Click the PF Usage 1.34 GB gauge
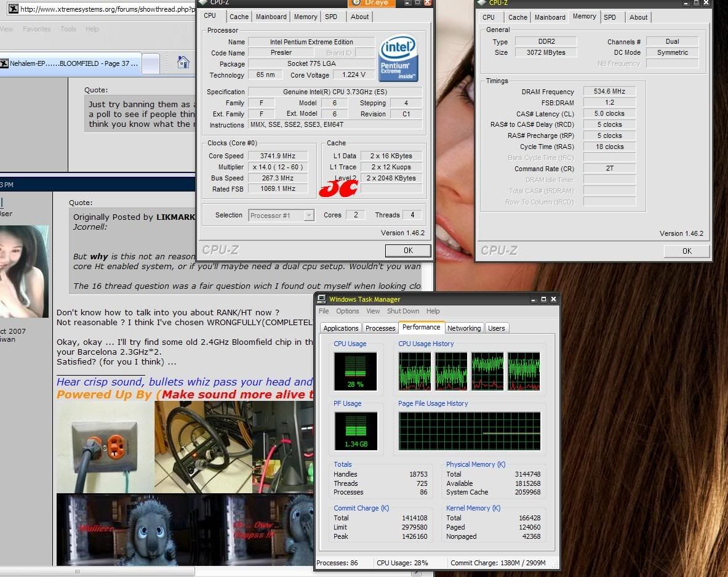Image resolution: width=728 pixels, height=577 pixels. click(x=356, y=430)
